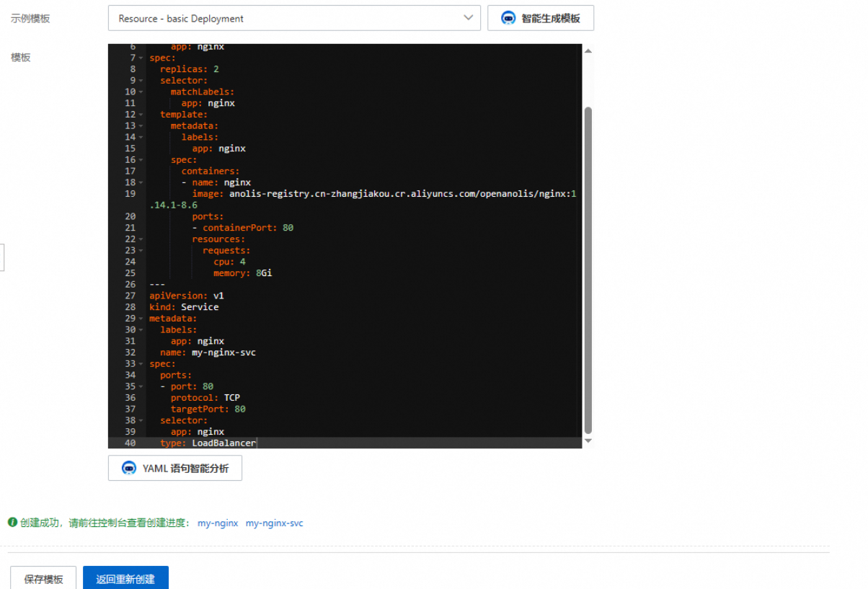Viewport: 868px width, 589px height.
Task: Click the 'protocol: TCP' line
Action: pos(205,398)
